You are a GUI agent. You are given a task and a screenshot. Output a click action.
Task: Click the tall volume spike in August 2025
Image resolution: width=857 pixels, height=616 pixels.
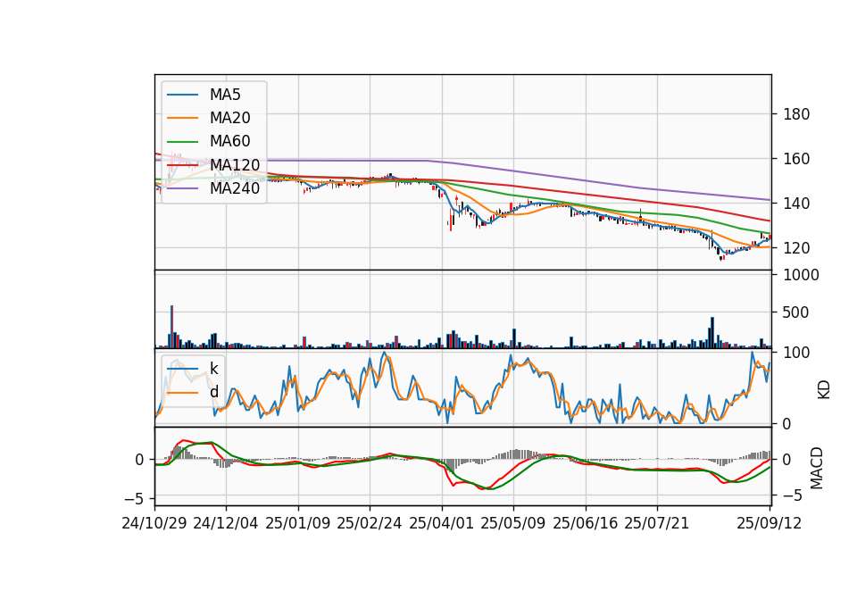tap(712, 332)
